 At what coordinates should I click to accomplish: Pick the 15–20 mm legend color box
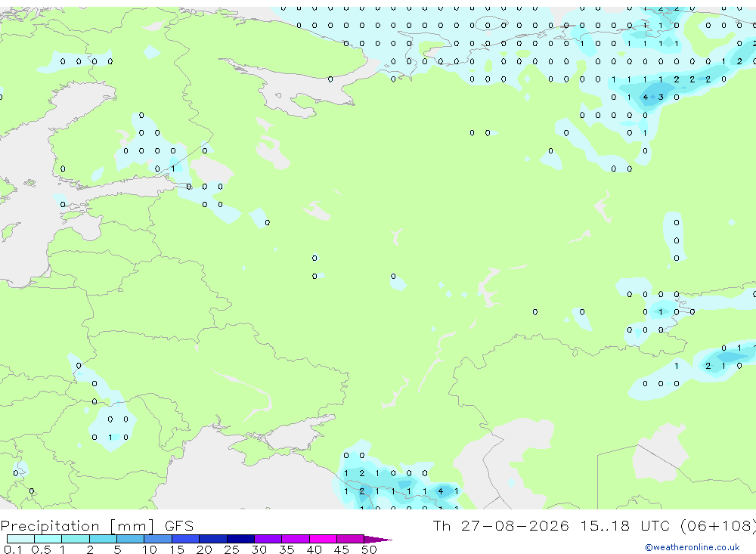point(186,539)
